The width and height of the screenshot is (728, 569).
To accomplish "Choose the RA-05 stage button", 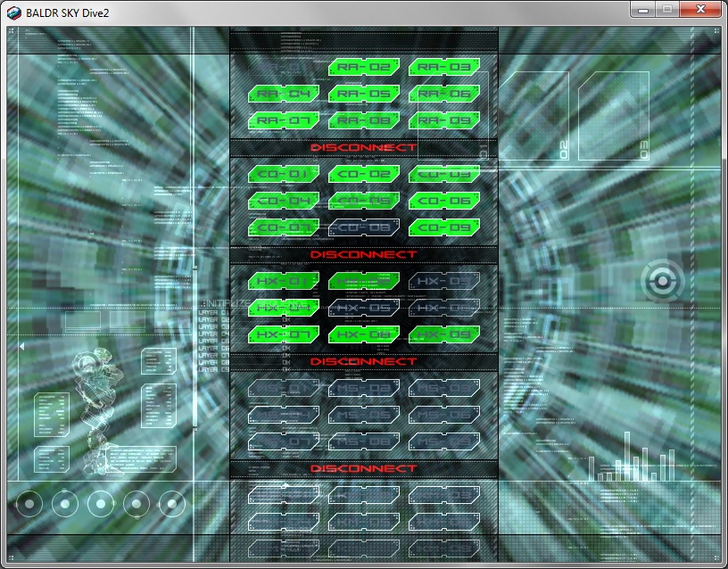I will [364, 94].
